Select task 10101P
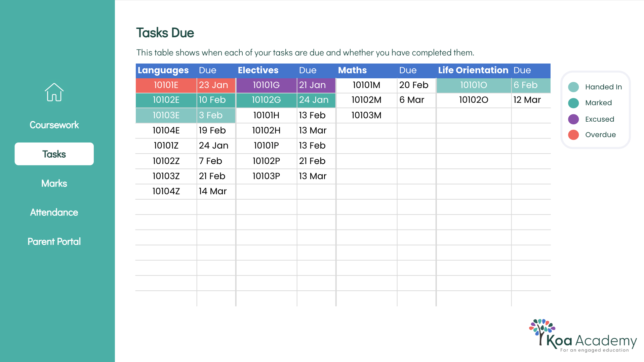Screen dimensions: 644x362 pos(266,146)
